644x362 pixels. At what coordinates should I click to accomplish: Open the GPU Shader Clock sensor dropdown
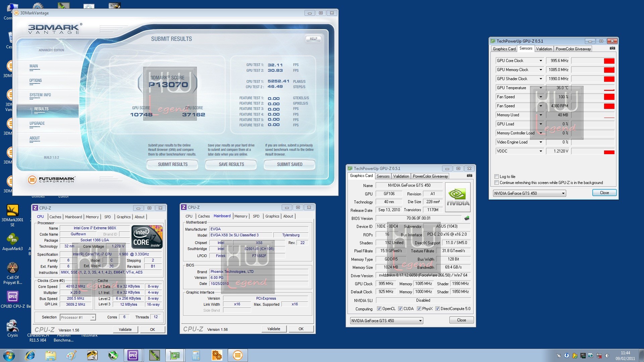click(541, 79)
